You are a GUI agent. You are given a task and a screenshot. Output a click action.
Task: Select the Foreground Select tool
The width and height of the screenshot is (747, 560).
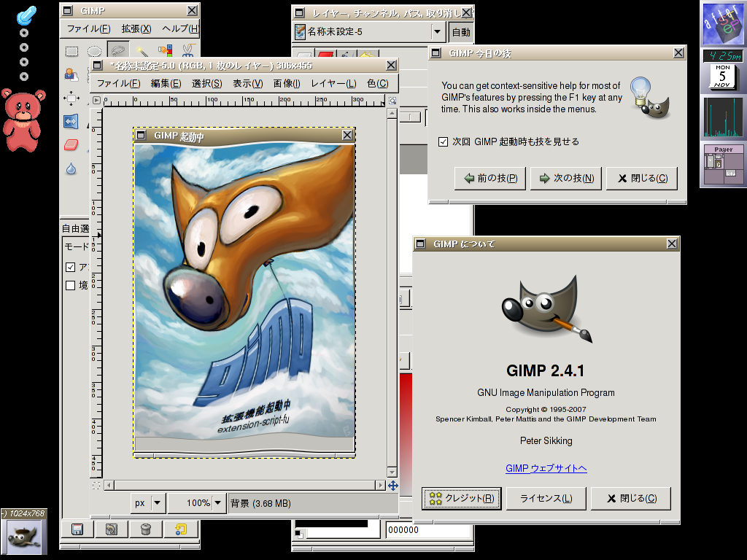[71, 74]
